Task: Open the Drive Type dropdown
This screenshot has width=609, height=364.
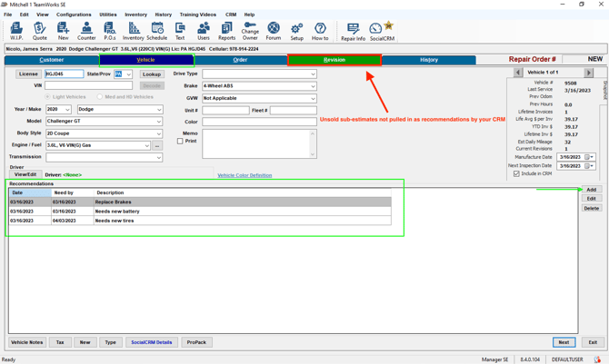Action: click(x=313, y=74)
